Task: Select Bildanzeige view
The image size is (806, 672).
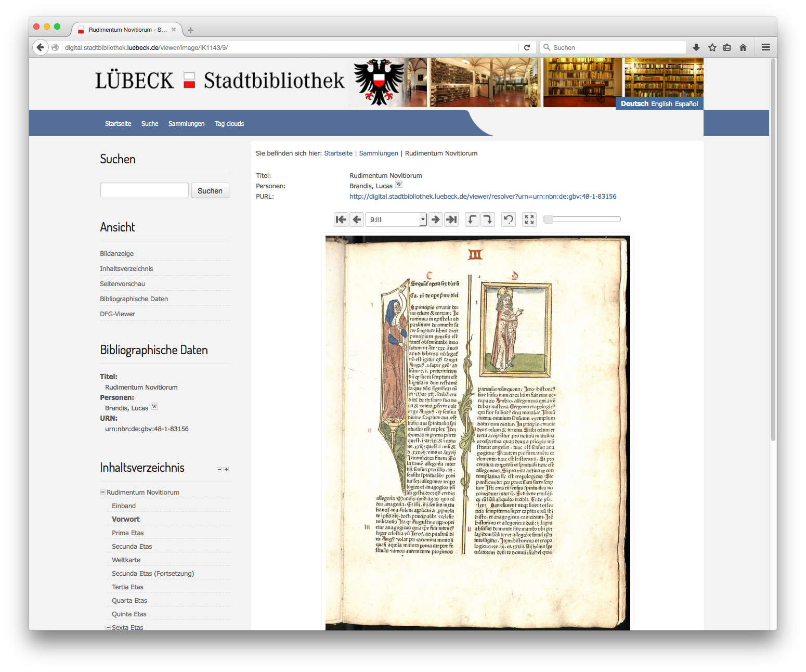Action: (x=117, y=254)
